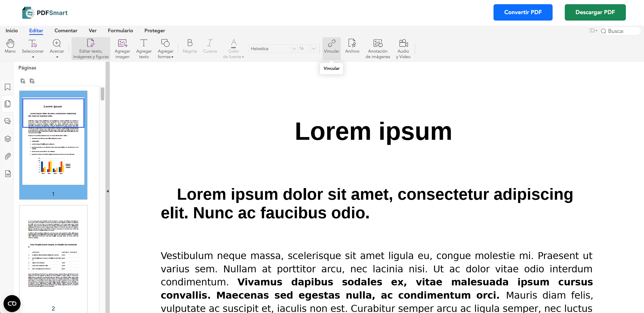The width and height of the screenshot is (644, 313).
Task: Expand search options dropdown beside Buscar
Action: pos(593,31)
